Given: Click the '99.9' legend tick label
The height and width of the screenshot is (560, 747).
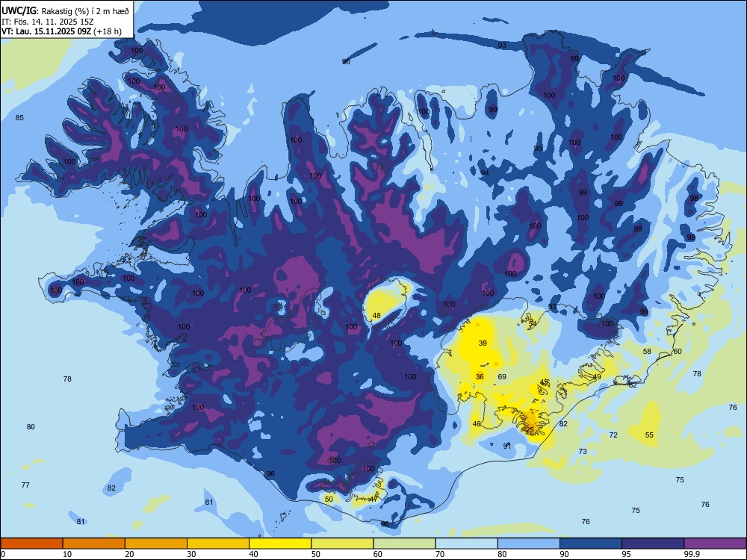Looking at the screenshot, I should click(x=692, y=554).
